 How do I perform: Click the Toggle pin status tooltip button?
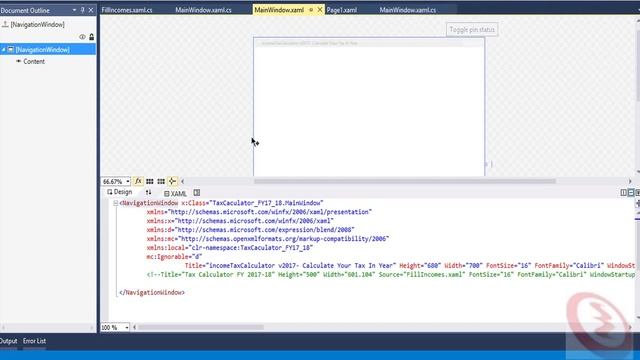(x=472, y=29)
